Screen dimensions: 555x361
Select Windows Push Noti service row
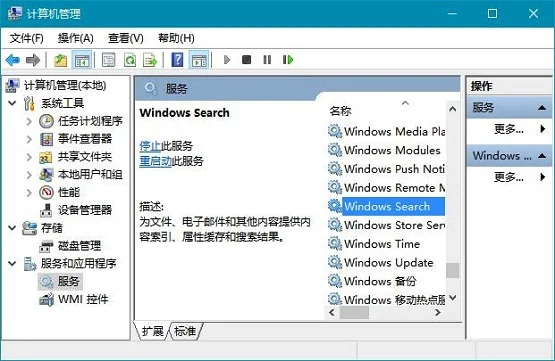(x=387, y=169)
